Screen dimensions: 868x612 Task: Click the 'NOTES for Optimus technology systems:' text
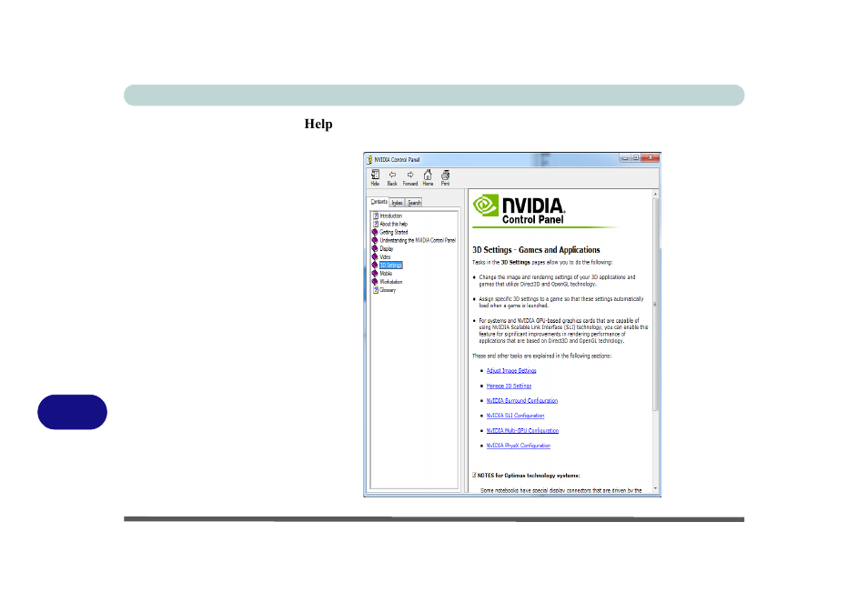tap(529, 476)
